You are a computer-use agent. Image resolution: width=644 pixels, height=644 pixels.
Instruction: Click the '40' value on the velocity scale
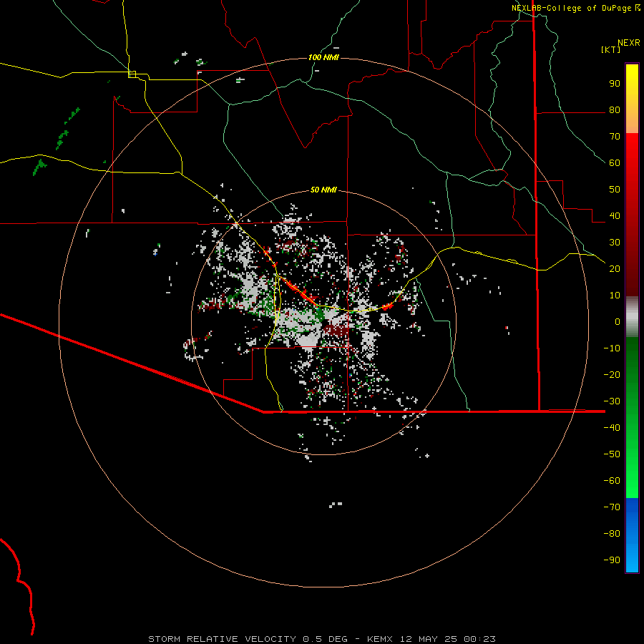[615, 216]
